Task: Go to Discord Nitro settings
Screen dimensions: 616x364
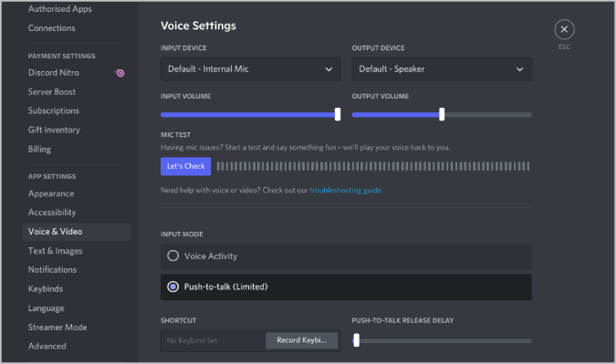Action: [x=54, y=73]
